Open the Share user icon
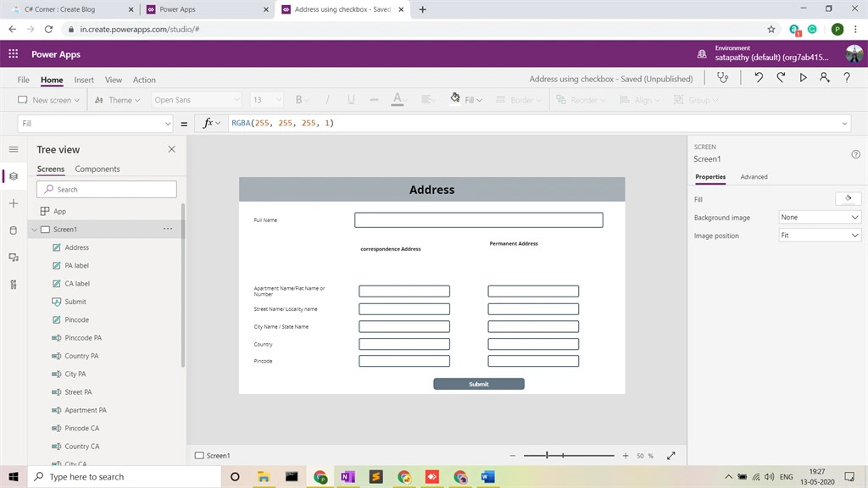868x488 pixels. coord(824,78)
